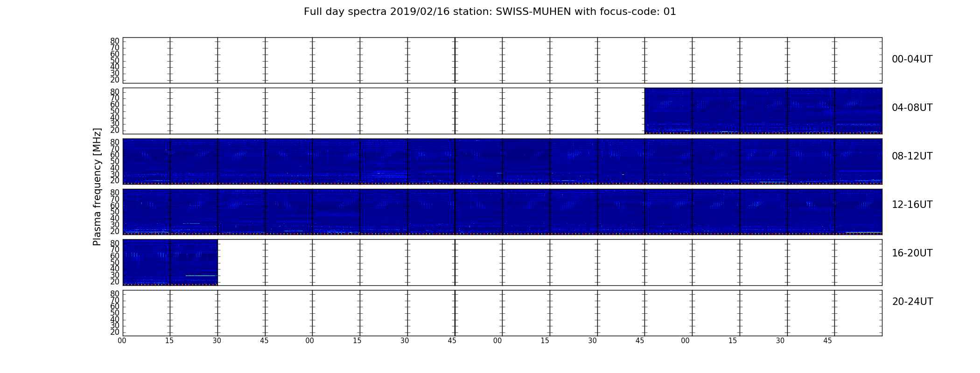Select the '08-12UT' panel label
This screenshot has height=373, width=980.
click(x=912, y=156)
